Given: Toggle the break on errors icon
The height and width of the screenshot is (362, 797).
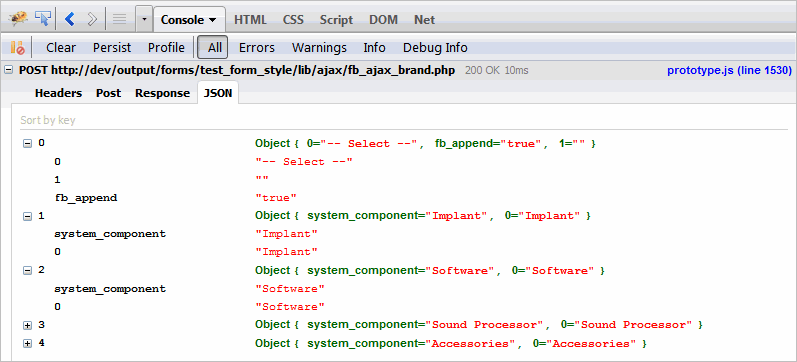Looking at the screenshot, I should pyautogui.click(x=17, y=48).
